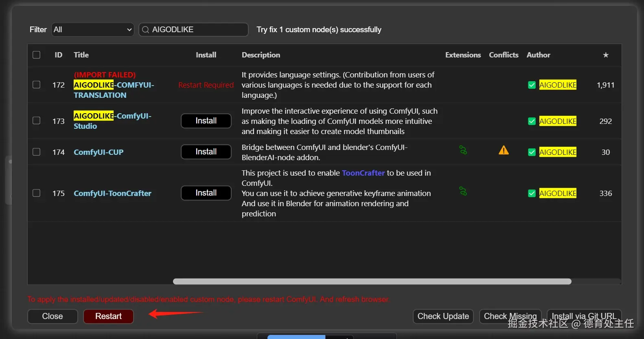Open ToonCrafter link in description
644x339 pixels.
[x=363, y=173]
